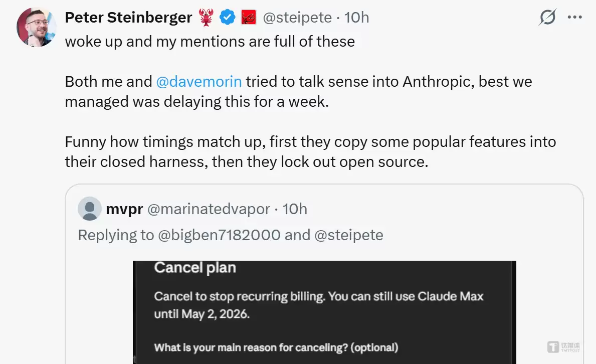Viewport: 596px width, 364px height.
Task: Click the Cancel plan heading in the image
Action: pos(194,268)
